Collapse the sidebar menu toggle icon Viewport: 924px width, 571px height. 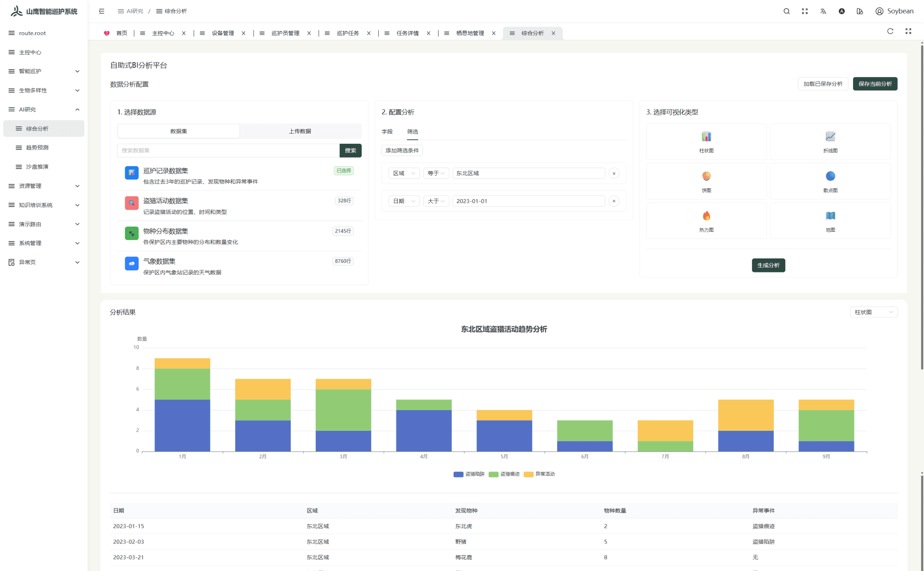pyautogui.click(x=102, y=11)
